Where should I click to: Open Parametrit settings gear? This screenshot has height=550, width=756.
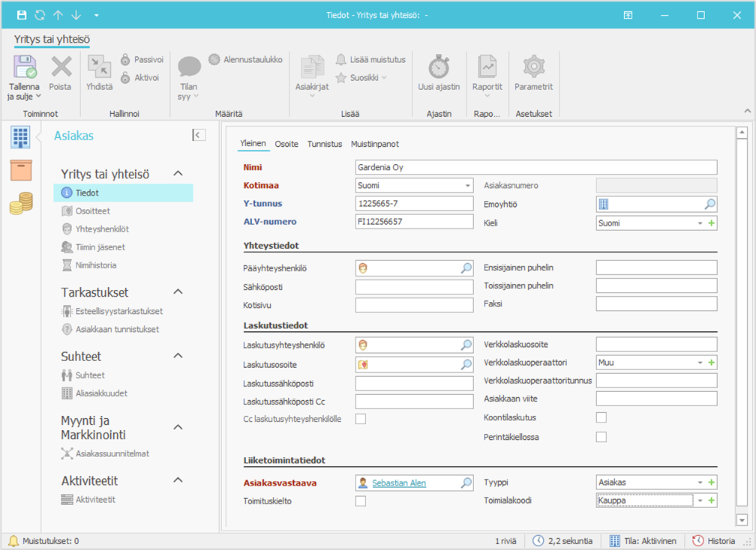[x=533, y=67]
